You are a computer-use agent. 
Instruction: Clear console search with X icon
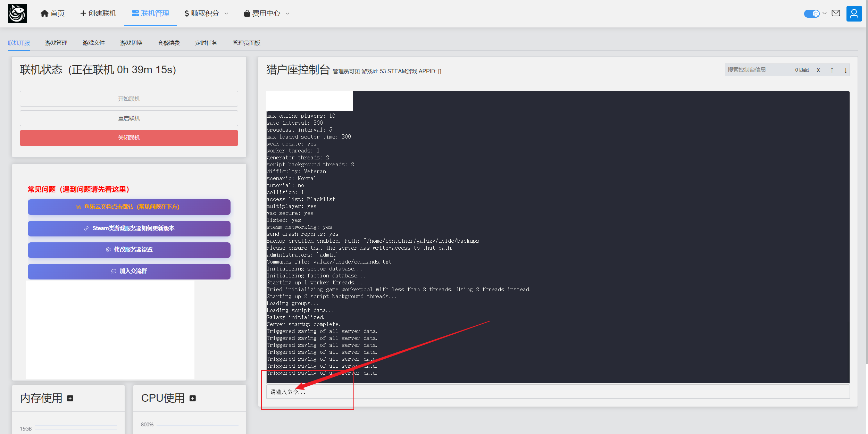tap(818, 70)
